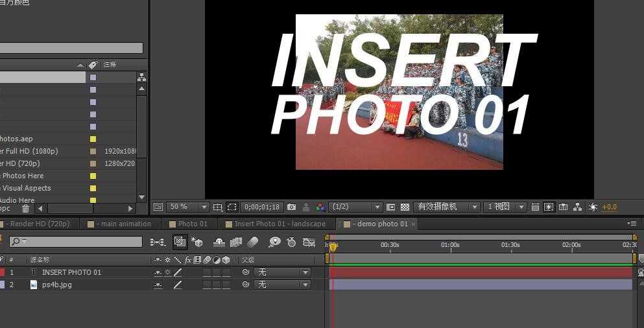Close the demo photo 01 tab

(413, 224)
